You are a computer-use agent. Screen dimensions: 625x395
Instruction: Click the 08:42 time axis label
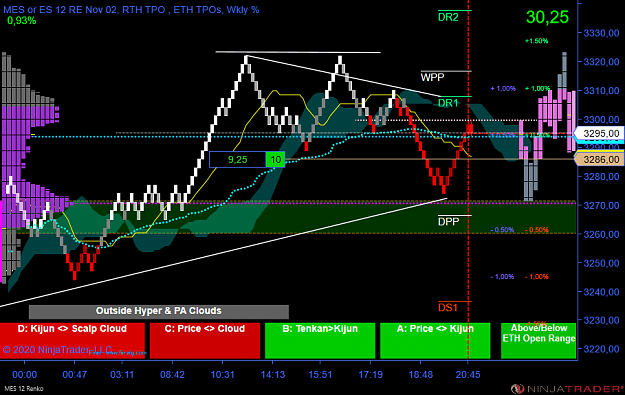tap(172, 375)
